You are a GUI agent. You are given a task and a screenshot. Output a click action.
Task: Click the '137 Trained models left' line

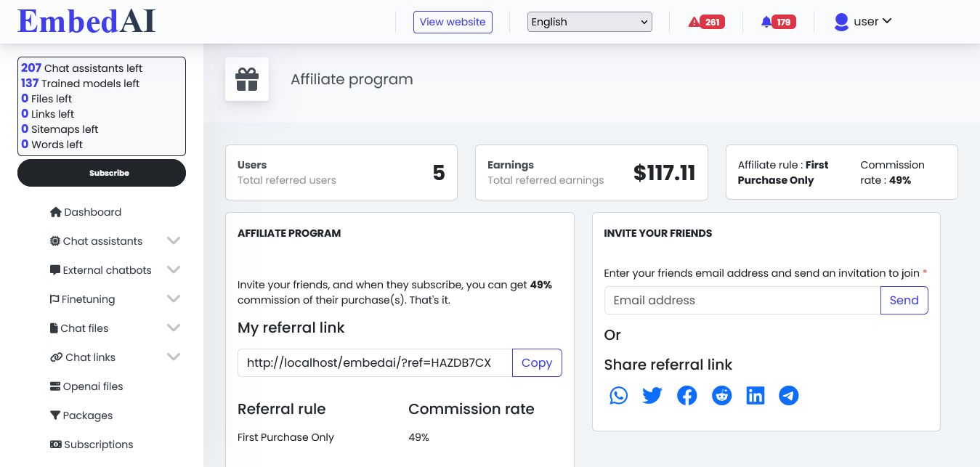tap(80, 84)
